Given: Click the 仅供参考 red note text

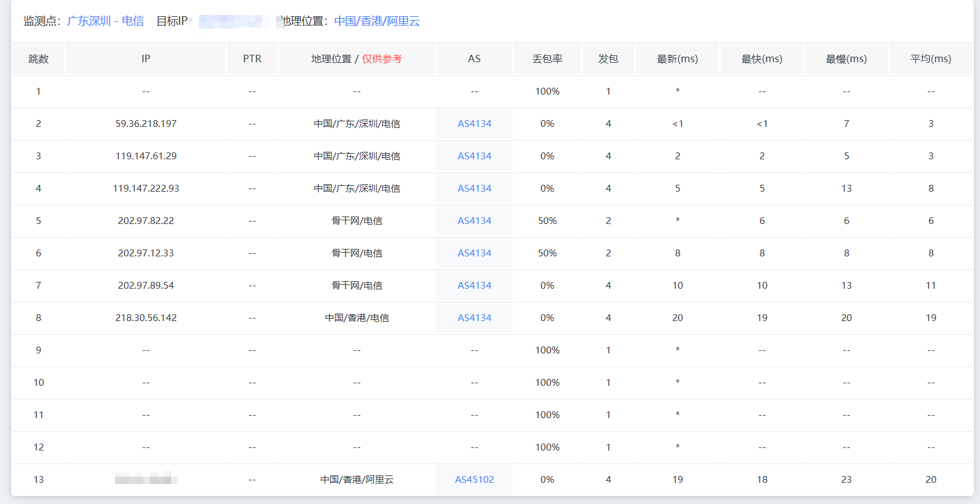Looking at the screenshot, I should click(382, 59).
